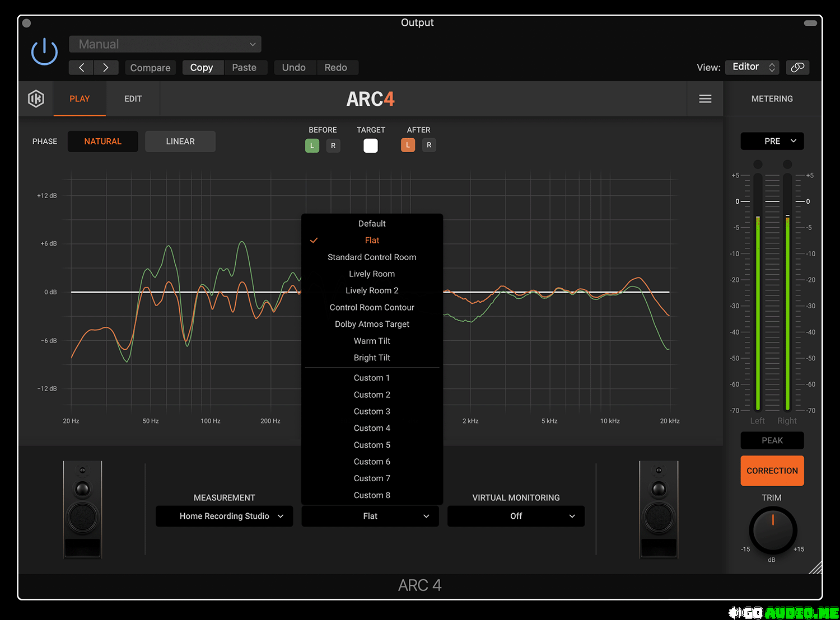840x620 pixels.
Task: Click the sidechain link icon
Action: tap(797, 67)
